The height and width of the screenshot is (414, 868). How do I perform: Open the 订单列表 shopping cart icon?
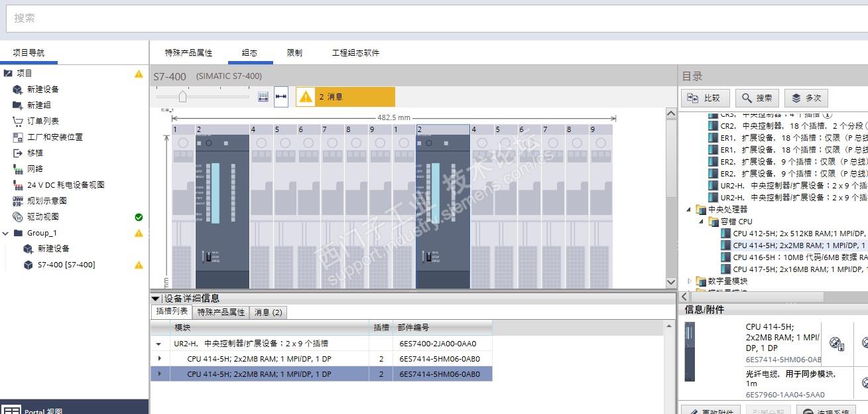pos(18,121)
